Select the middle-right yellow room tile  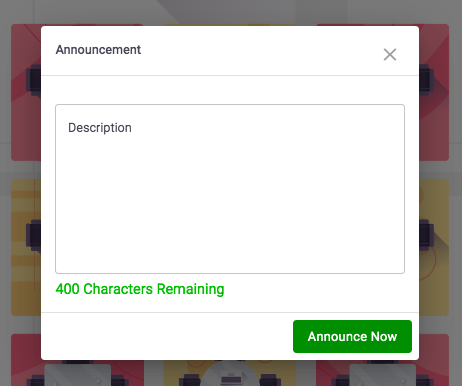(434, 247)
